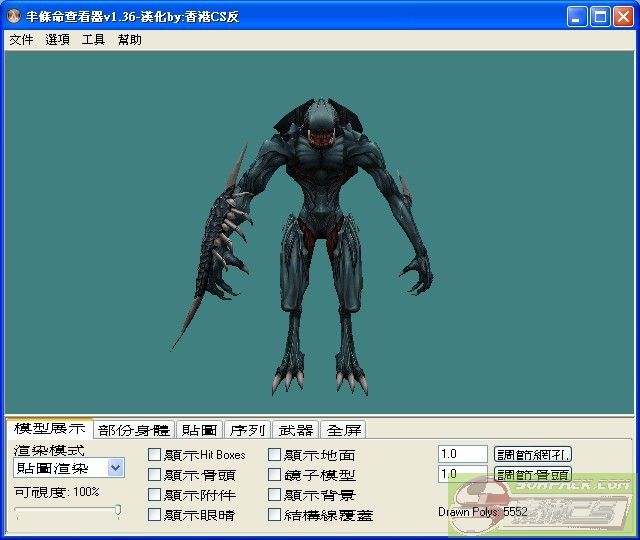Toggle the 顯示骨頭 checkbox
The width and height of the screenshot is (640, 540).
[154, 475]
